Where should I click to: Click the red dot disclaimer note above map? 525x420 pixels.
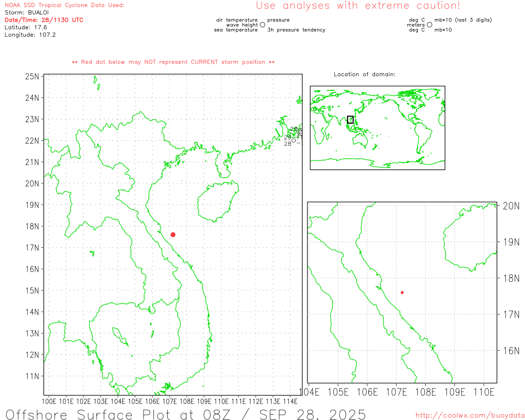(x=173, y=62)
